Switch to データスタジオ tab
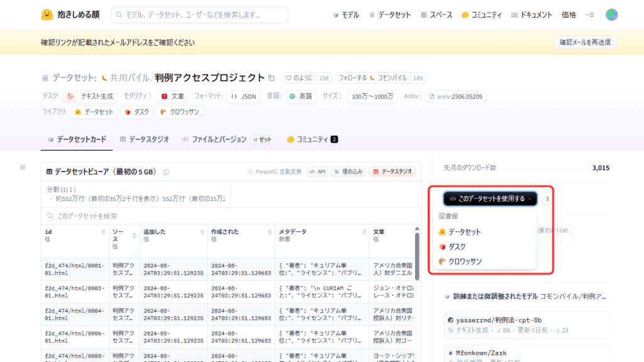 tap(145, 140)
